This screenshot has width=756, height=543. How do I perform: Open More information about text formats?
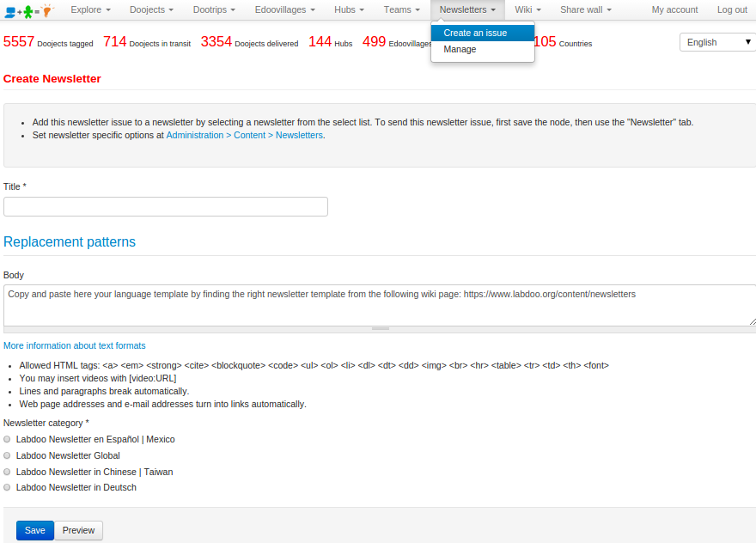pyautogui.click(x=74, y=345)
